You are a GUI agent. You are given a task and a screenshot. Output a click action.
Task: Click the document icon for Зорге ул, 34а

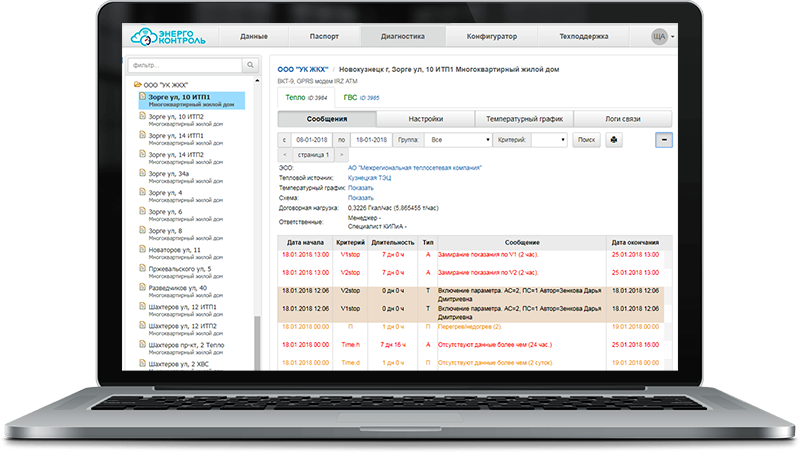pyautogui.click(x=143, y=173)
